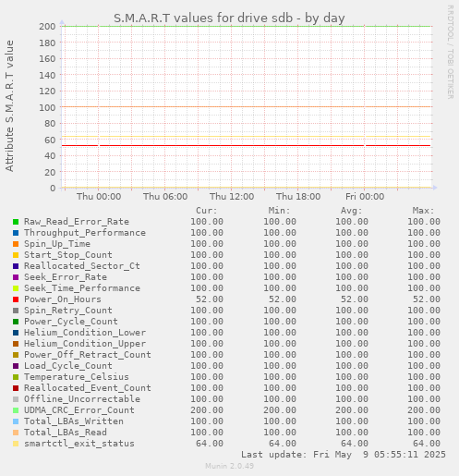Viewport: 459px width, 476px height.
Task: Click the Max: column header
Action: coord(423,211)
